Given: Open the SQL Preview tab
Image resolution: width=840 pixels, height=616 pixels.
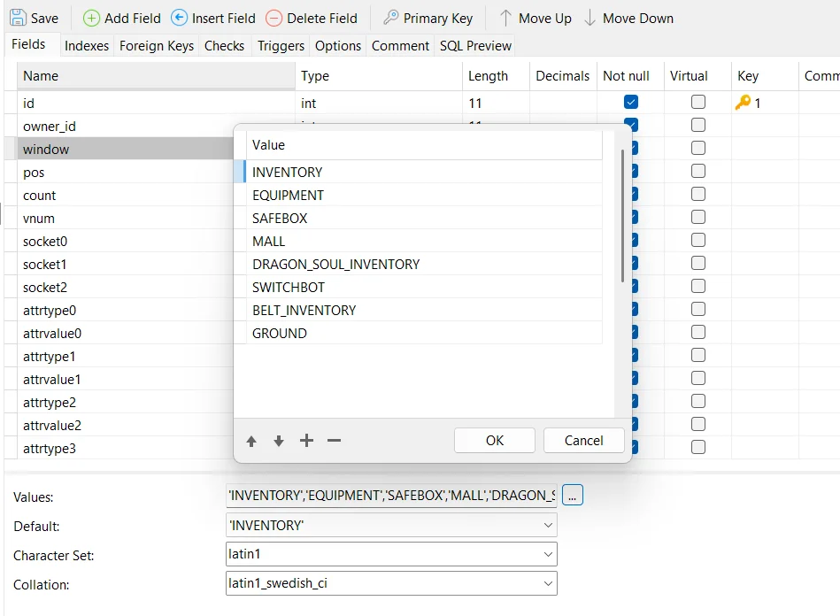Looking at the screenshot, I should (475, 46).
